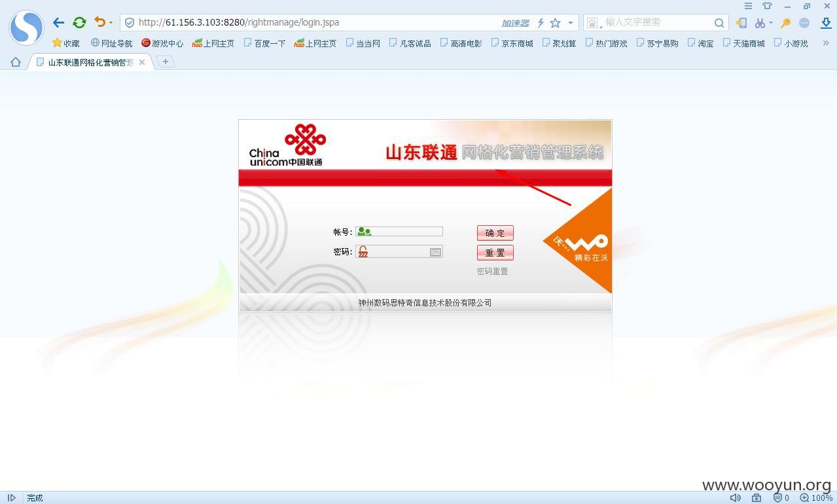837x504 pixels.
Task: Open the 凡客诚品 bookmark
Action: point(410,43)
